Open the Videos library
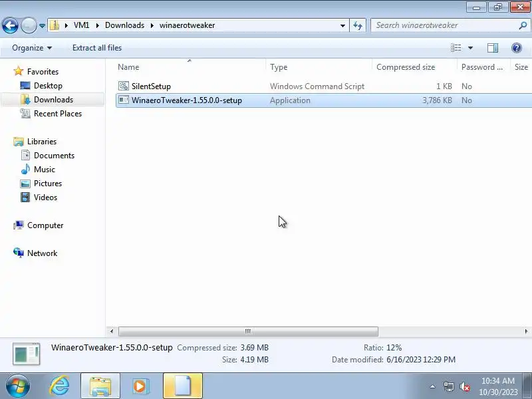Screen dimensions: 532x399 (45, 197)
